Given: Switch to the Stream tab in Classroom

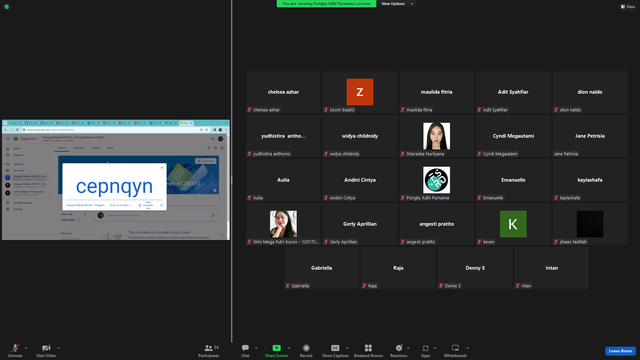Looking at the screenshot, I should [62, 148].
